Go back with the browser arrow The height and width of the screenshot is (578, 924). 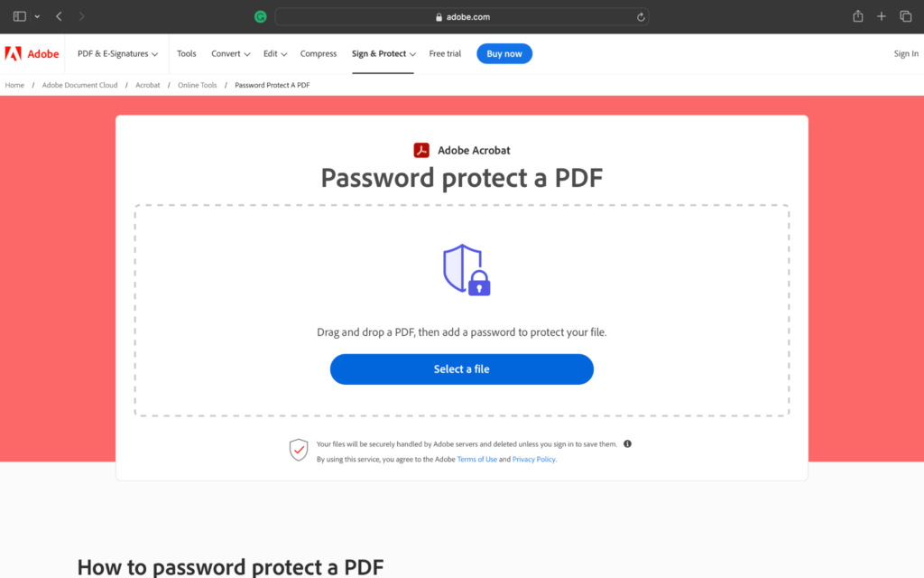coord(59,16)
